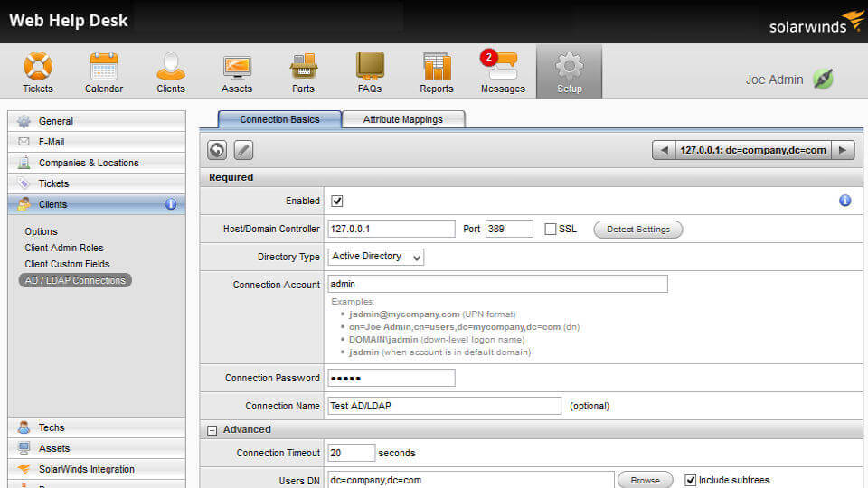The width and height of the screenshot is (868, 488).
Task: Open the Options link under Clients
Action: coord(41,231)
